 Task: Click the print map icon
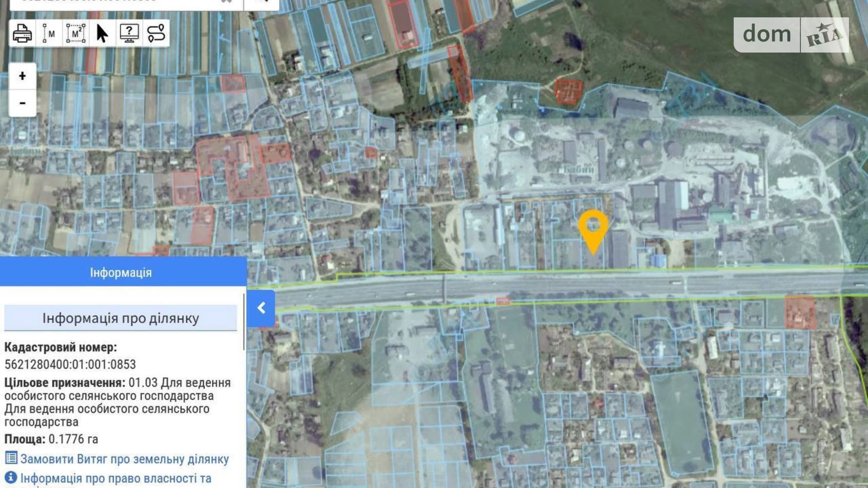pos(22,34)
